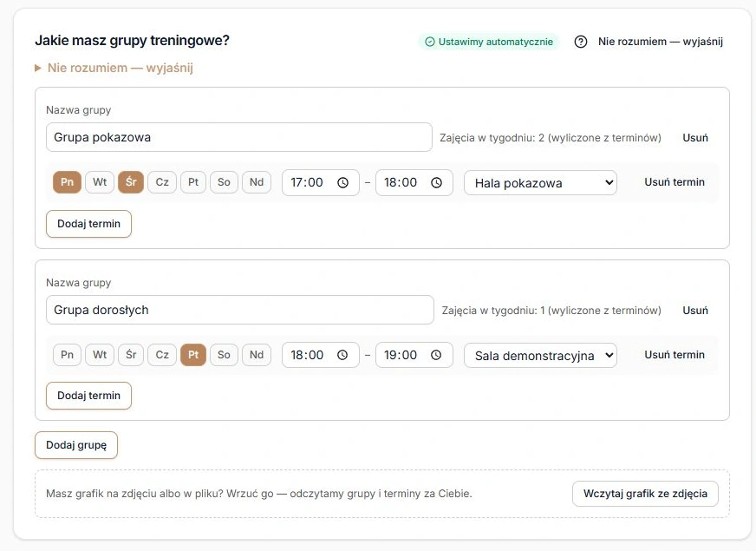The height and width of the screenshot is (551, 756).
Task: Remove the Hala pokazowa term with Usuń termin
Action: (x=675, y=182)
